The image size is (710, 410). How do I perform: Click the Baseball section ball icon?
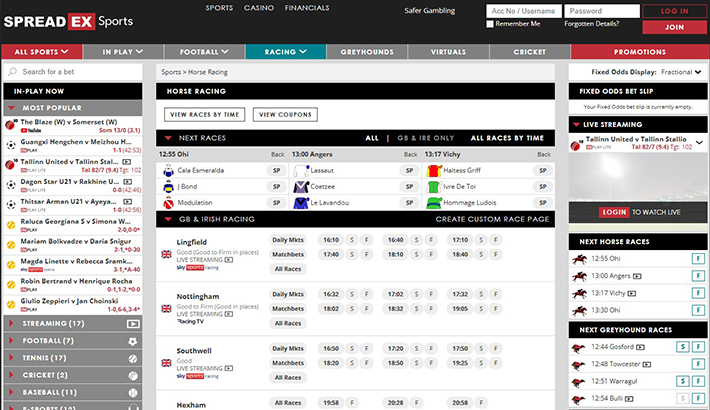[x=133, y=393]
